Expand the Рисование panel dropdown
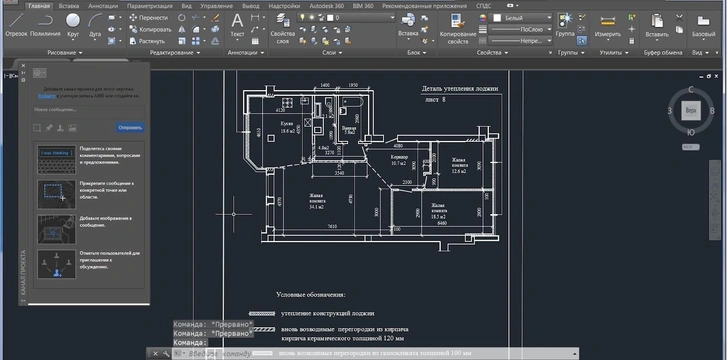The height and width of the screenshot is (360, 727). (x=65, y=53)
